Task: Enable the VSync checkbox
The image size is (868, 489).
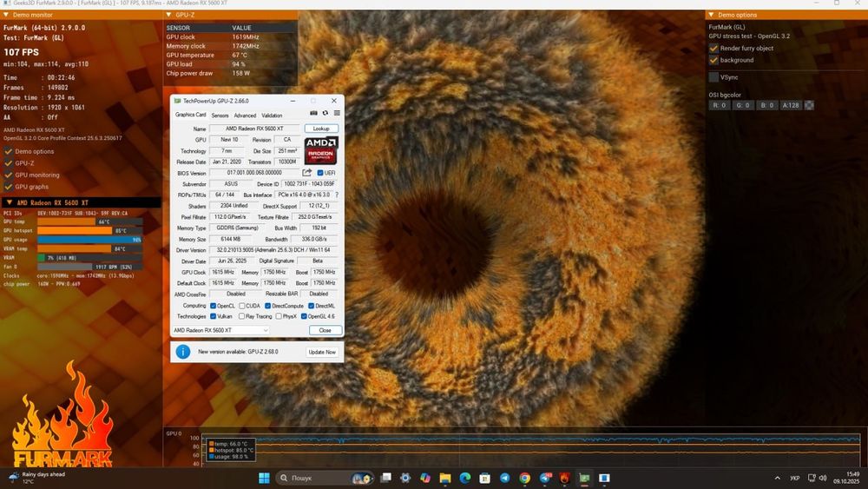Action: click(x=714, y=77)
